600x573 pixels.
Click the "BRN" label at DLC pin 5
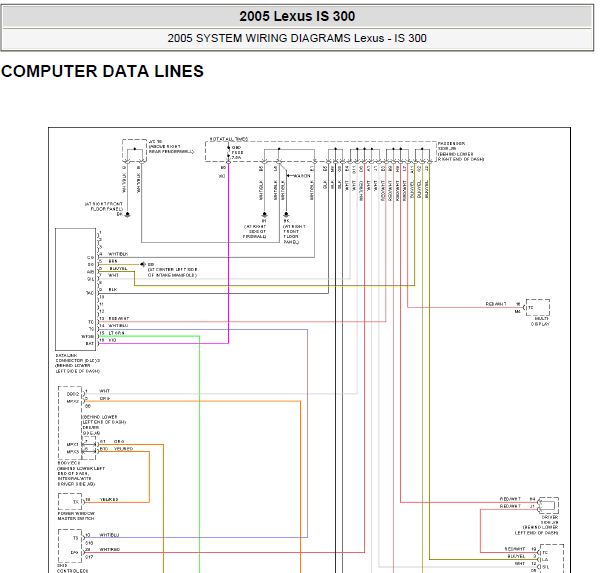[113, 261]
